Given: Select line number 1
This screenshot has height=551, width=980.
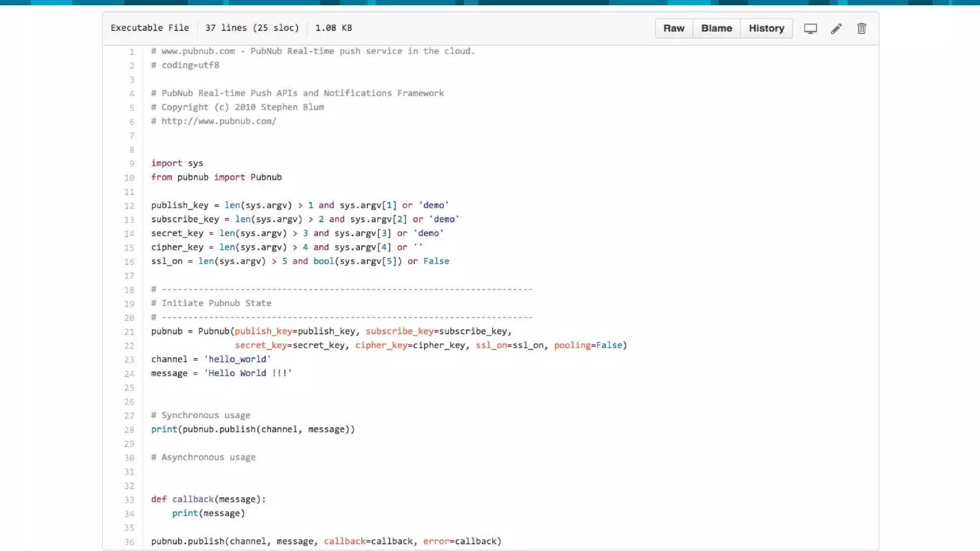Looking at the screenshot, I should (132, 52).
